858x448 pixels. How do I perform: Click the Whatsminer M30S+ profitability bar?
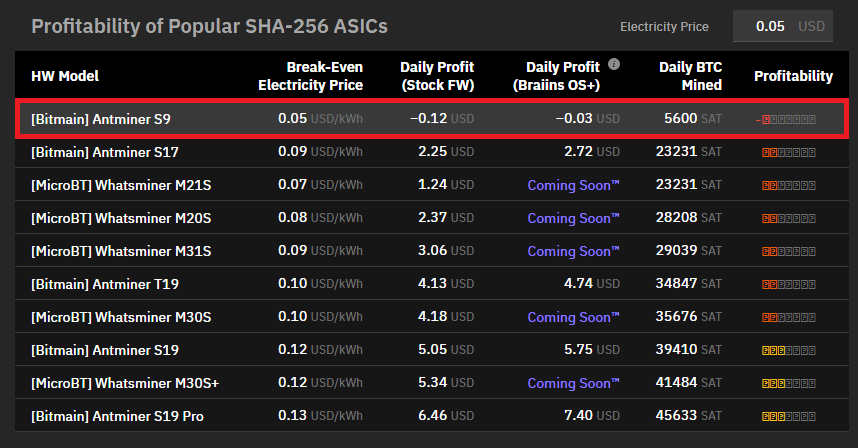click(x=789, y=383)
